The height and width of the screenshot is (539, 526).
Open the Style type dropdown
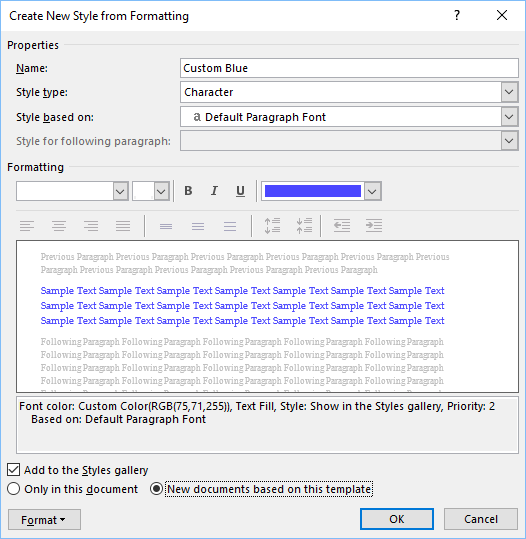pos(509,92)
